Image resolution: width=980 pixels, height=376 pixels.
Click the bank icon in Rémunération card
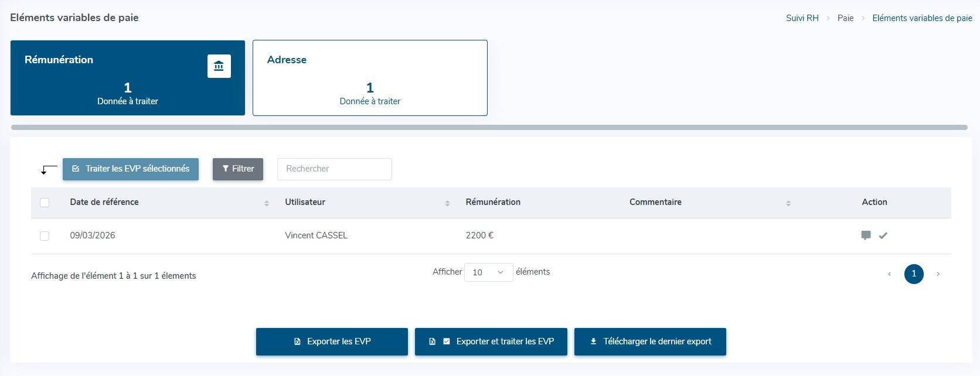tap(219, 66)
